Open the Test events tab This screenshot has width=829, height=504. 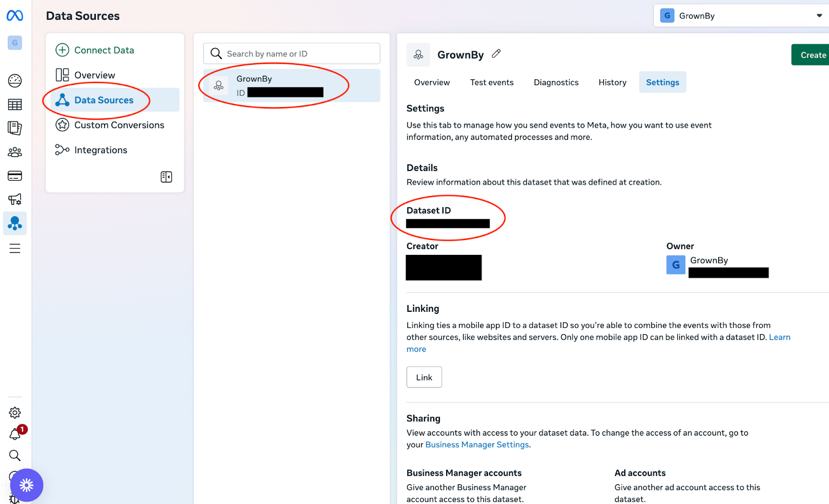point(492,82)
